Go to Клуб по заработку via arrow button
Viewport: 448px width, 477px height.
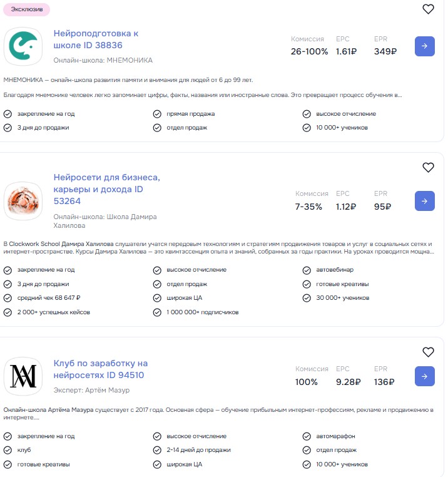(x=424, y=376)
